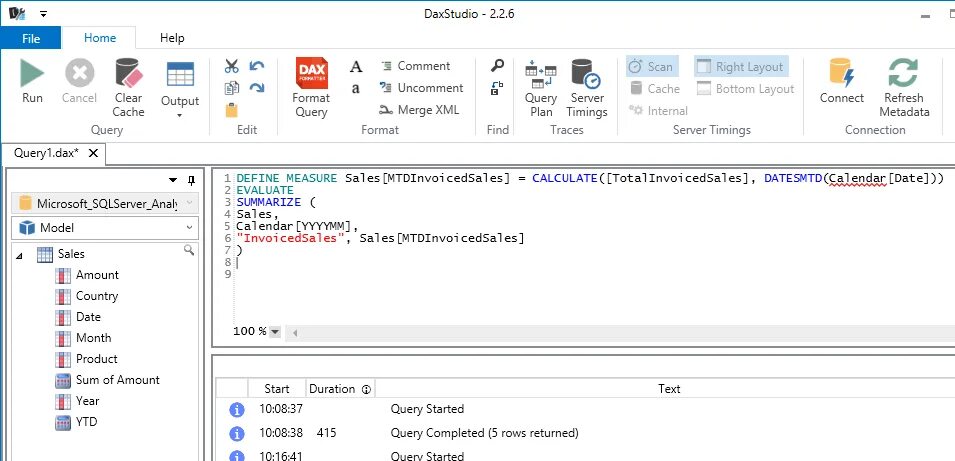Paste using the clipboard icon
Screen dimensions: 955x461
[x=231, y=110]
